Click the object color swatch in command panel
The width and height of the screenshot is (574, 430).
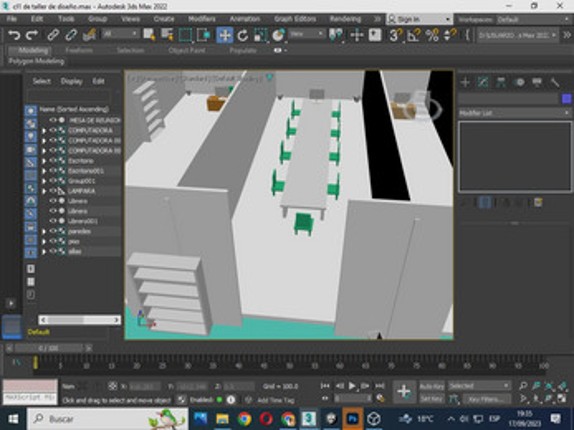point(566,99)
